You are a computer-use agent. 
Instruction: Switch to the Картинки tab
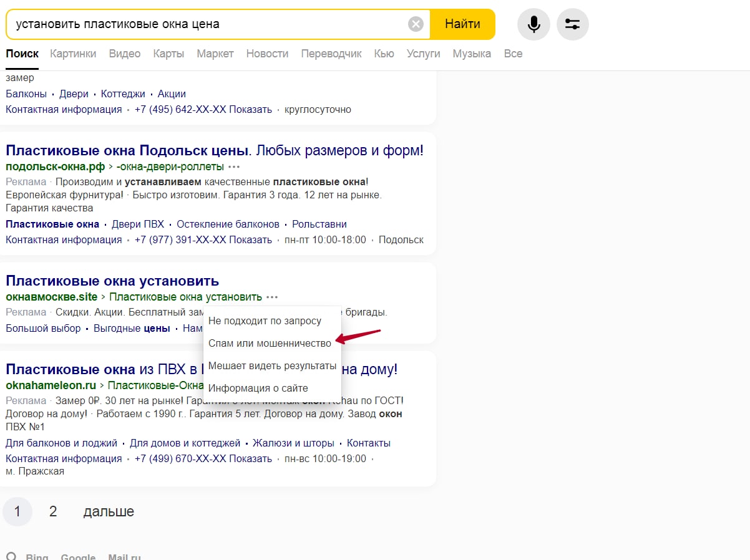click(x=73, y=54)
